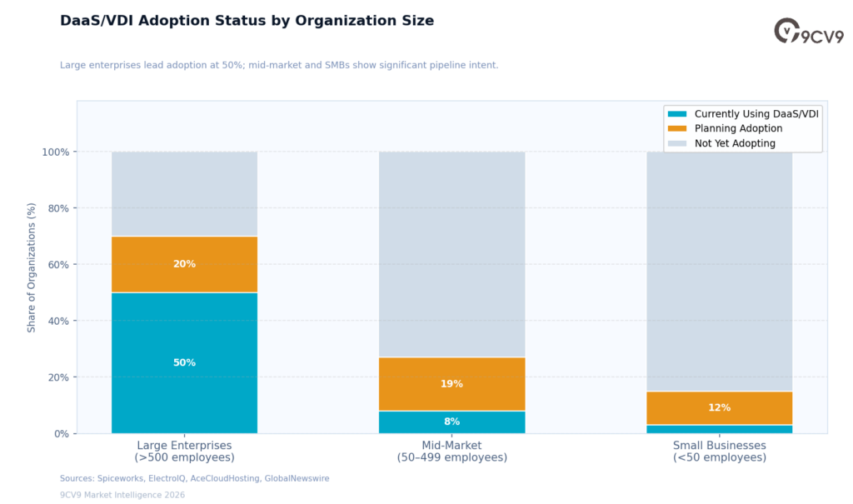The image size is (853, 504).
Task: Select the 'Not Yet Adopting' legend label
Action: coord(735,143)
